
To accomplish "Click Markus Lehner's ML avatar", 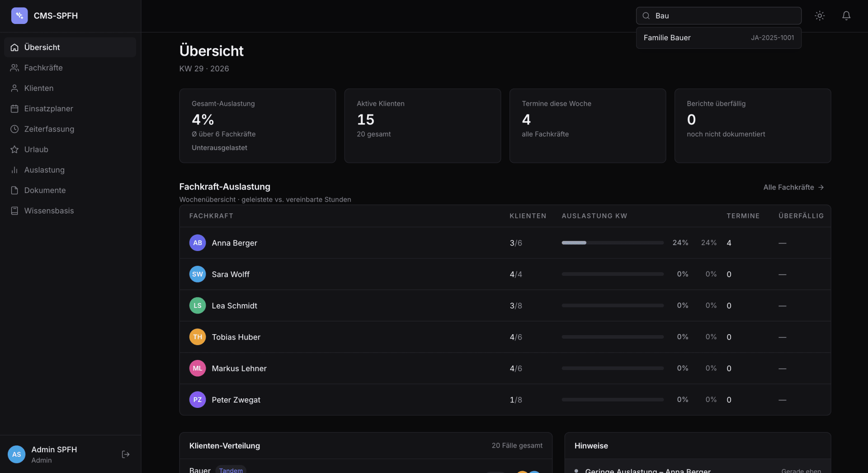I will pyautogui.click(x=198, y=369).
